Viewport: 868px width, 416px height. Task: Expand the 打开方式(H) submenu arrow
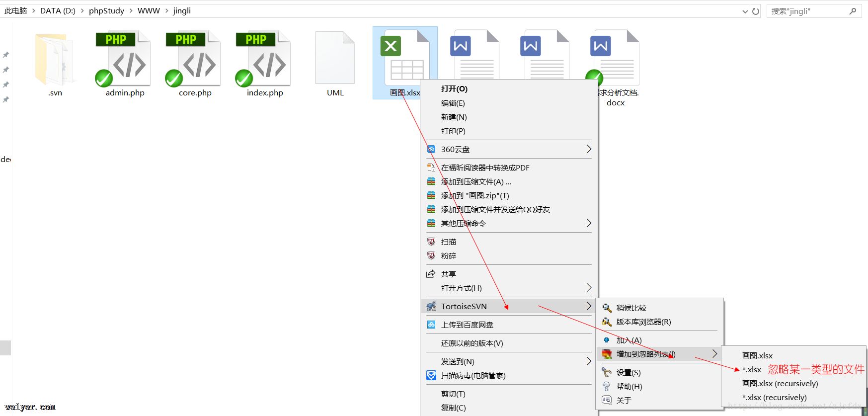point(589,288)
